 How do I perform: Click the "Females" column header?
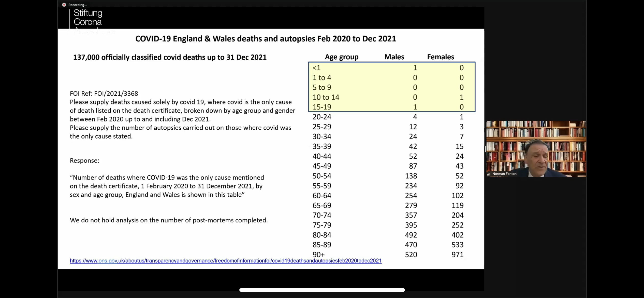tap(440, 57)
